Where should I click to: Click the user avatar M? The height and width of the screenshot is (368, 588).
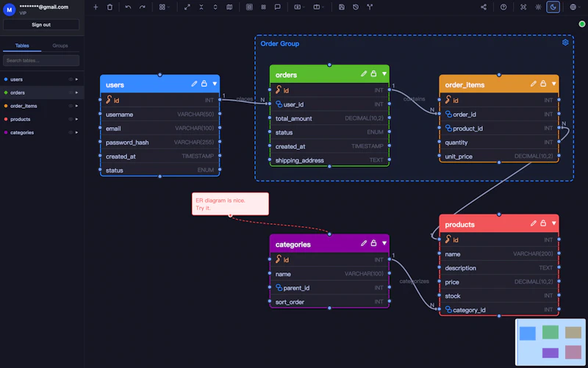point(9,10)
